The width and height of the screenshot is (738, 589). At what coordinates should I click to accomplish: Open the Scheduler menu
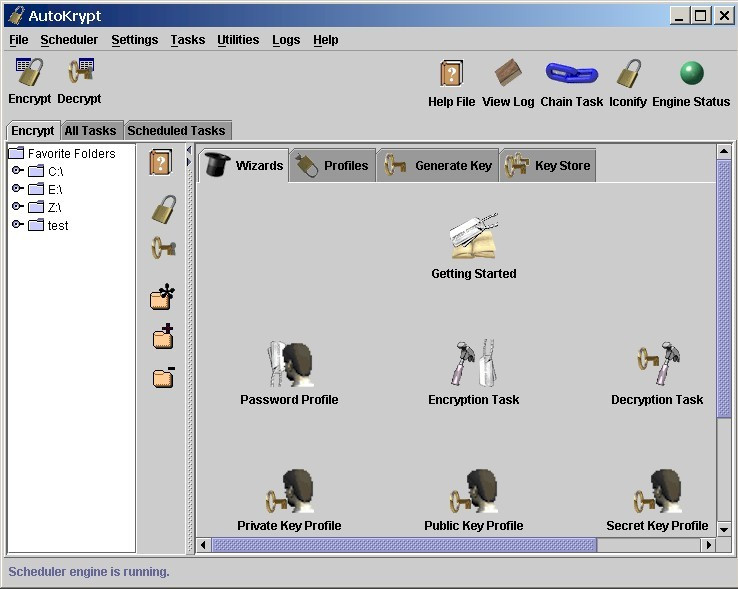click(69, 40)
